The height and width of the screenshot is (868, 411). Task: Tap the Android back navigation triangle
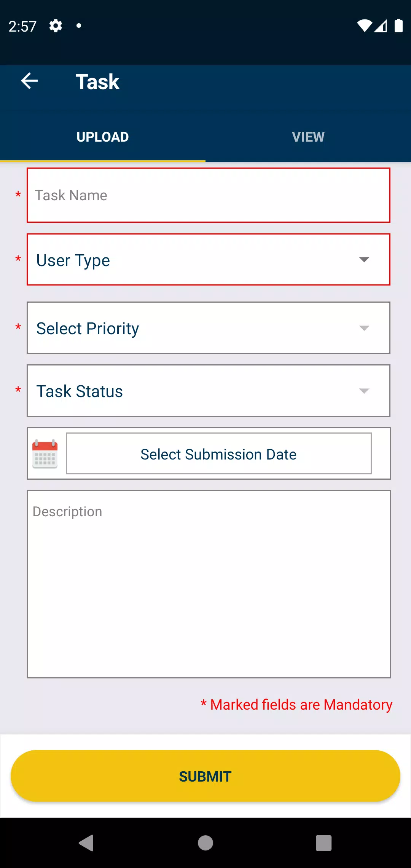pyautogui.click(x=86, y=843)
